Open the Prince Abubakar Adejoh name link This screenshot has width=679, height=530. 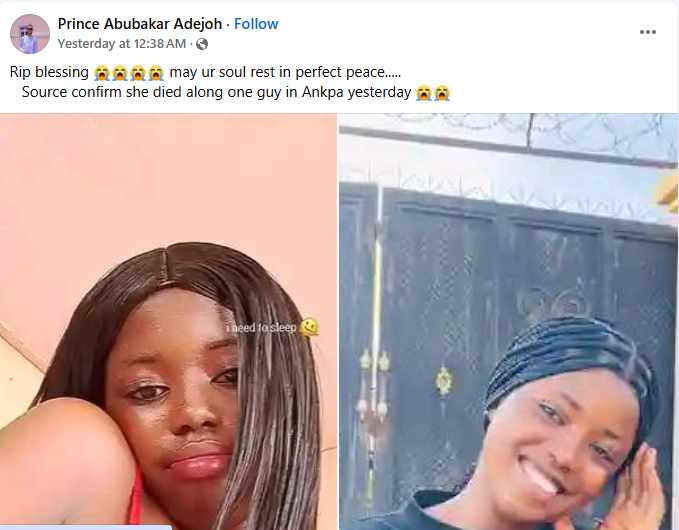[x=140, y=24]
